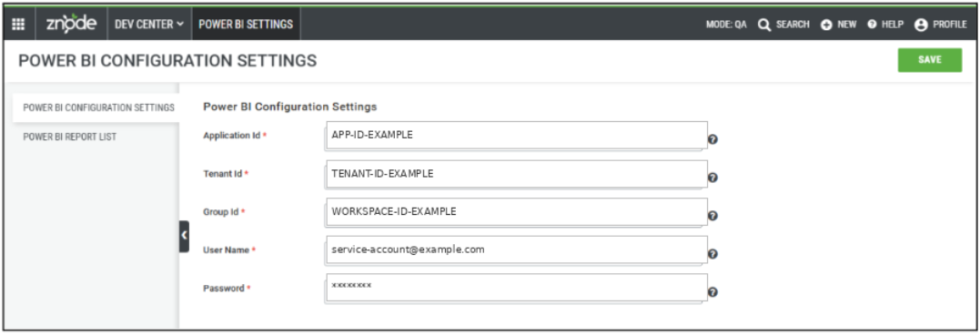Click help icon beside Application Id field
The height and width of the screenshot is (336, 980).
pyautogui.click(x=712, y=139)
